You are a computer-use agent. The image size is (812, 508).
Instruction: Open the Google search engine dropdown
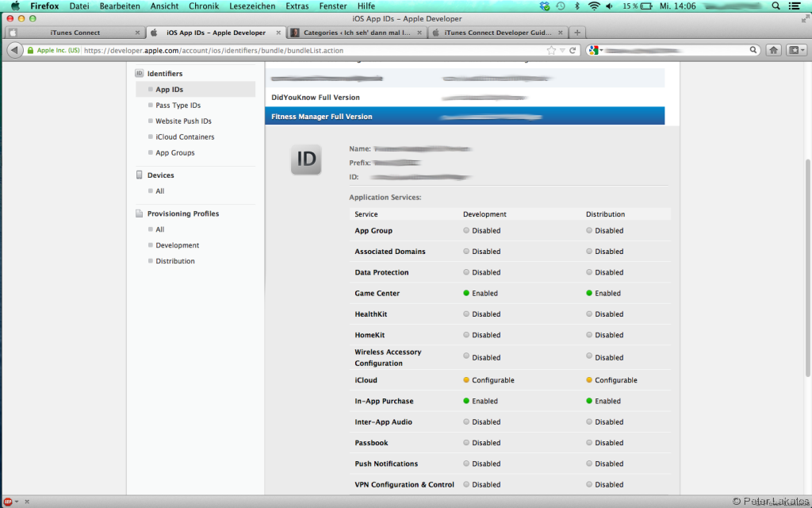[596, 50]
